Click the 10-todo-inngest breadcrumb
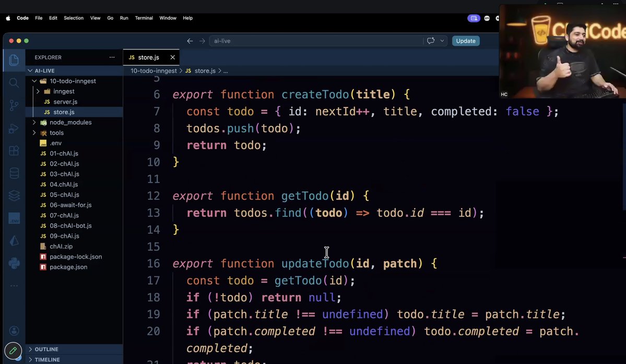The width and height of the screenshot is (626, 364). (153, 71)
